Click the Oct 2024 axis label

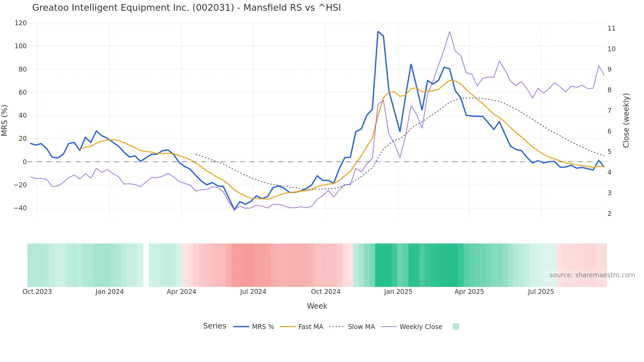[x=326, y=292]
